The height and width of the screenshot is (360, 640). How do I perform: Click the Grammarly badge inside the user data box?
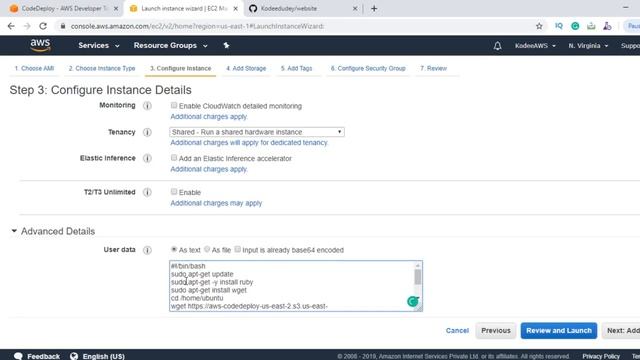(x=413, y=301)
